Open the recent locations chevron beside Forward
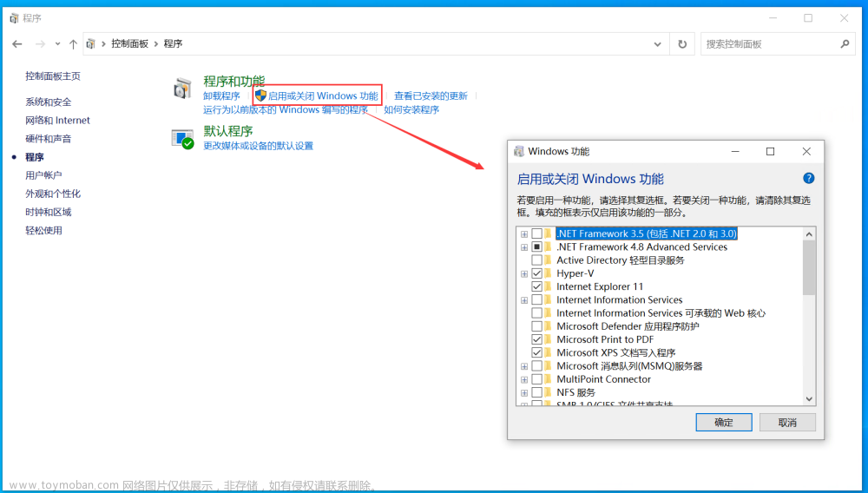Viewport: 868px width, 493px height. coord(57,43)
